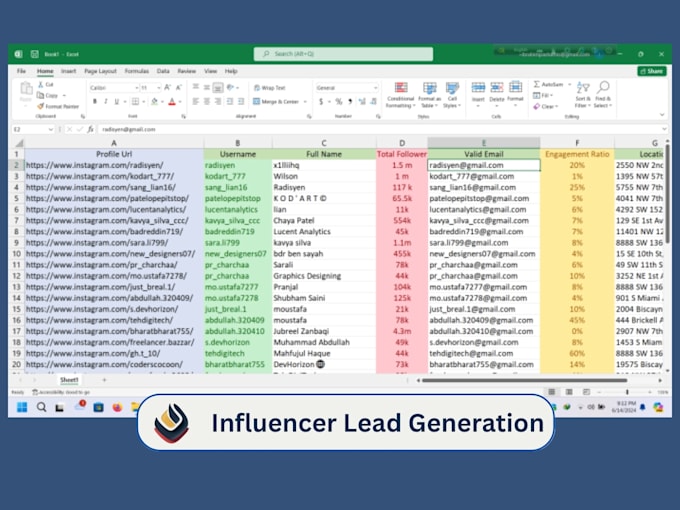680x510 pixels.
Task: Toggle Center horizontal alignment
Action: click(x=207, y=101)
